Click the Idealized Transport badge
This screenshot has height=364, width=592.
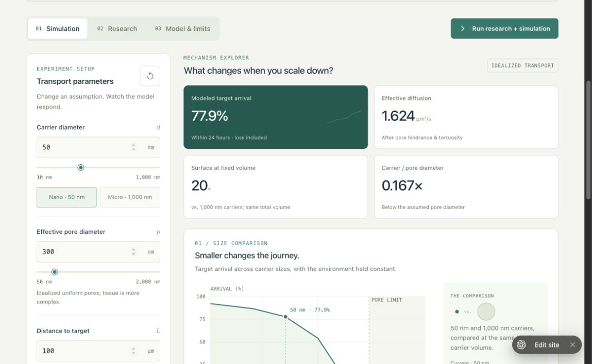[x=522, y=65]
